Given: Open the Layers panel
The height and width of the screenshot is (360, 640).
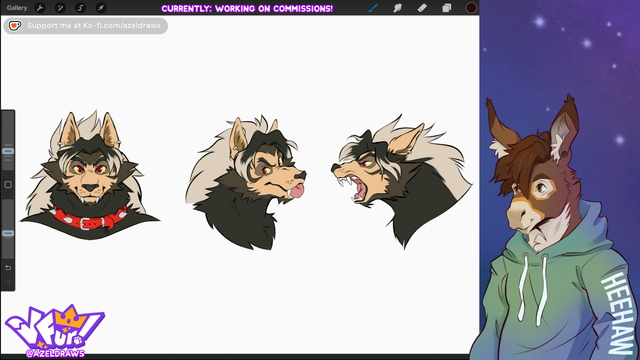Looking at the screenshot, I should click(447, 8).
